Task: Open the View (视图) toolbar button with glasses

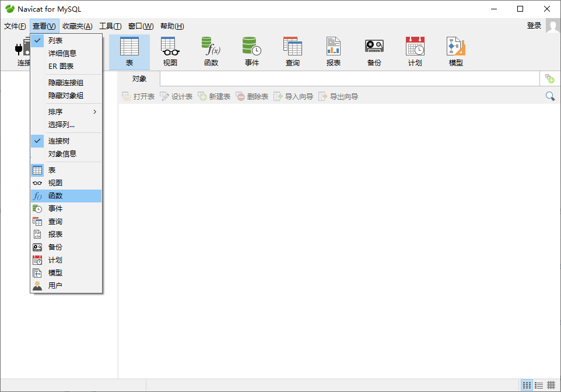Action: point(170,52)
